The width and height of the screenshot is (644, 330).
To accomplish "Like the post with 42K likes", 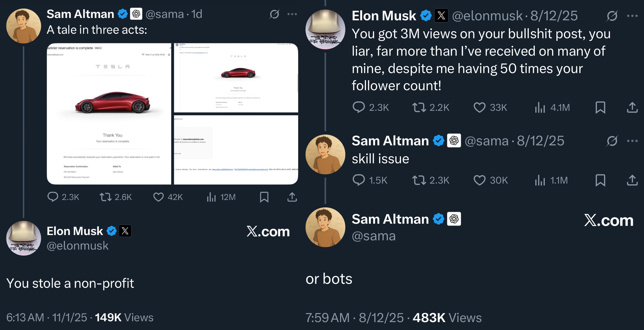I will click(158, 197).
